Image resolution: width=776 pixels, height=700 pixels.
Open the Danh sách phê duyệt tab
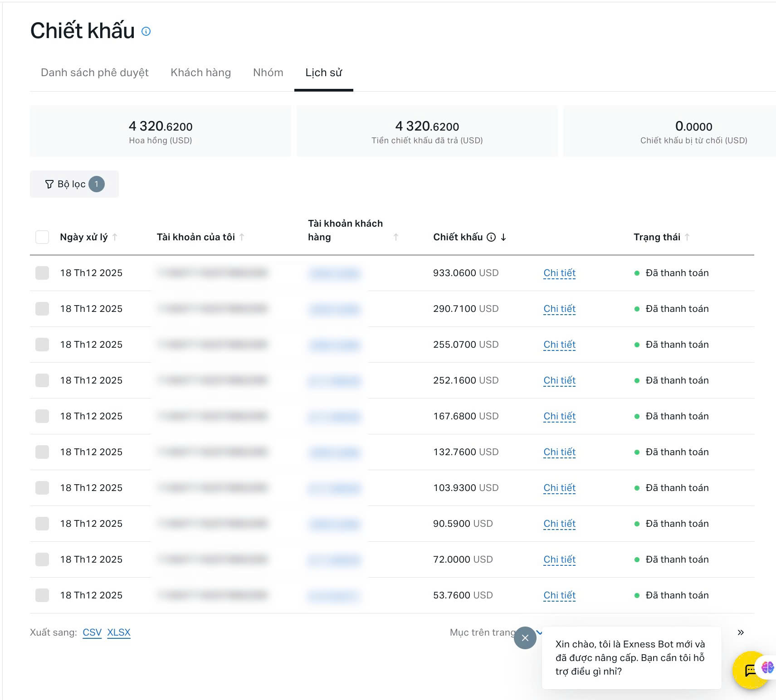tap(95, 73)
